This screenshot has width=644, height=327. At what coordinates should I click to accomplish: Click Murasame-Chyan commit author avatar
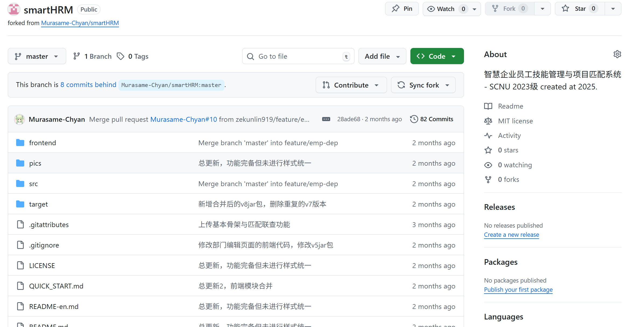click(x=19, y=119)
